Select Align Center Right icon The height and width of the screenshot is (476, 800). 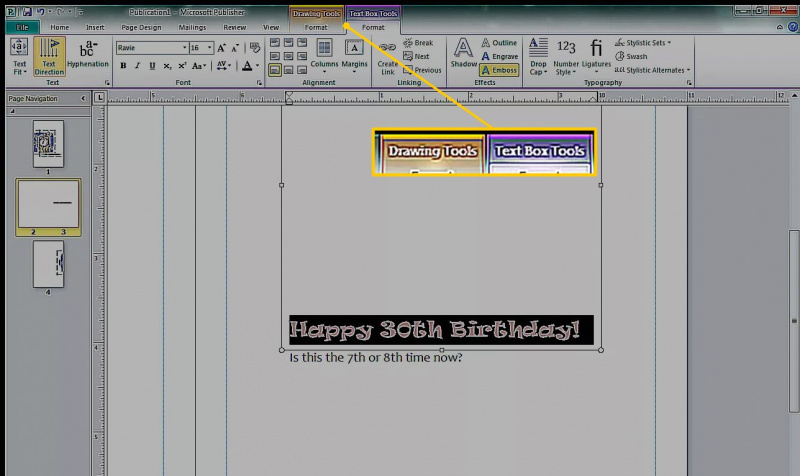(x=302, y=56)
